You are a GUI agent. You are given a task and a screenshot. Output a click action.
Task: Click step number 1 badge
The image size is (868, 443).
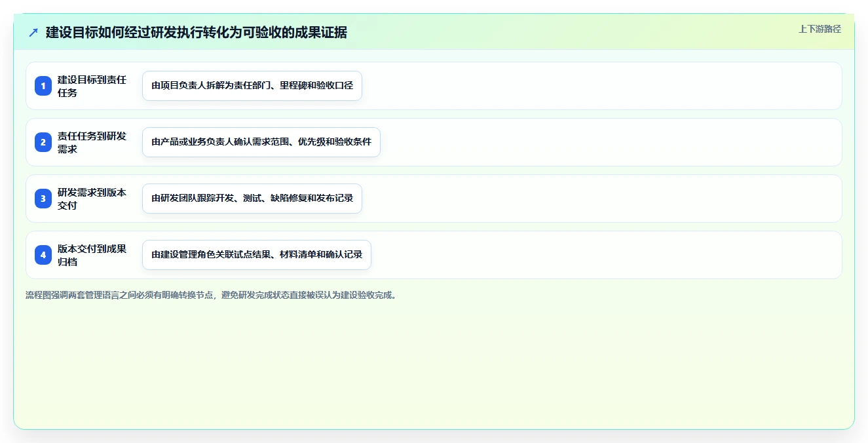pyautogui.click(x=43, y=86)
